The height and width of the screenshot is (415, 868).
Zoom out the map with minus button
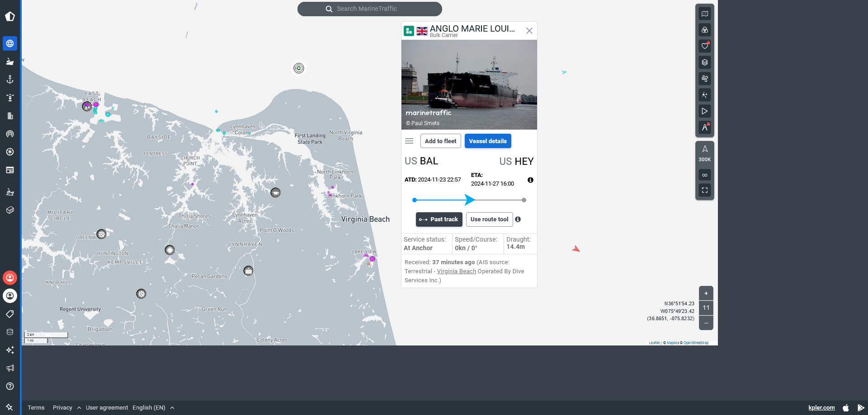[706, 323]
